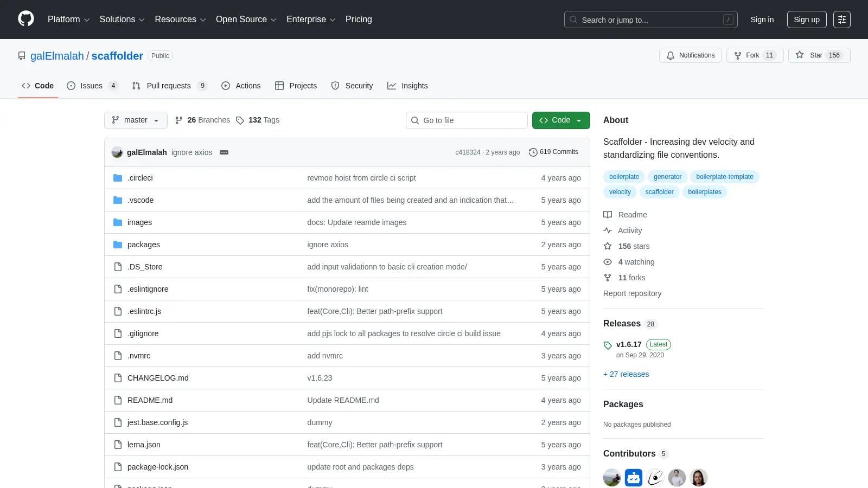The image size is (868, 488).
Task: Expand the Solutions menu
Action: click(122, 20)
